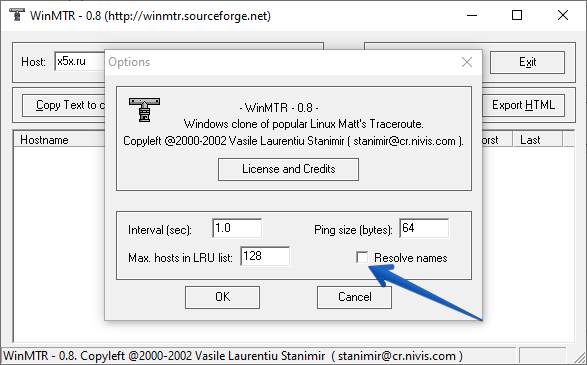Click the Interval (sec) input field
Screen dimensions: 587x365
(237, 228)
